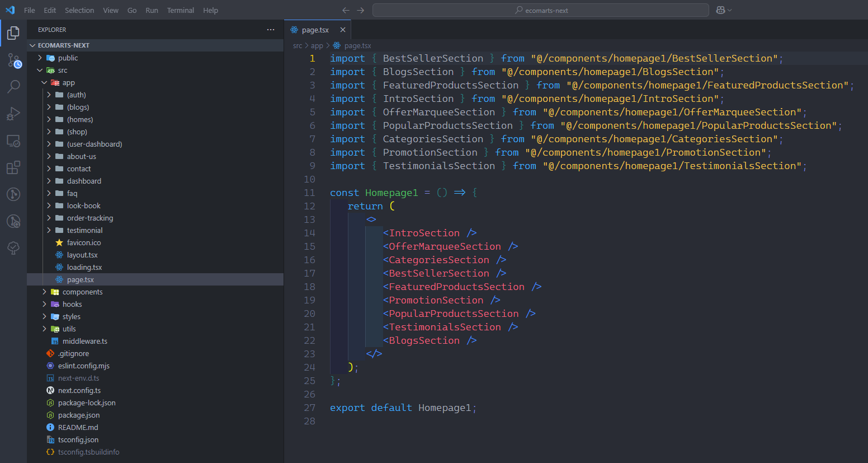Viewport: 868px width, 463px height.
Task: Expand the components folder
Action: (82, 292)
